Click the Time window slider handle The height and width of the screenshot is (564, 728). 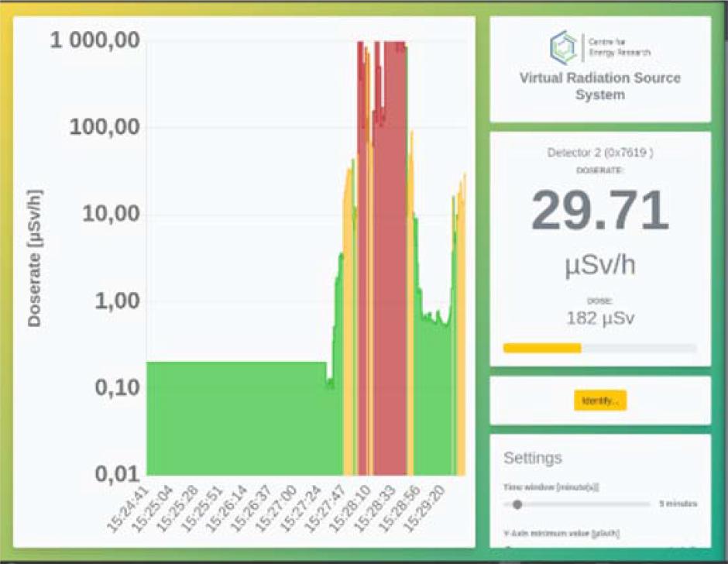517,504
